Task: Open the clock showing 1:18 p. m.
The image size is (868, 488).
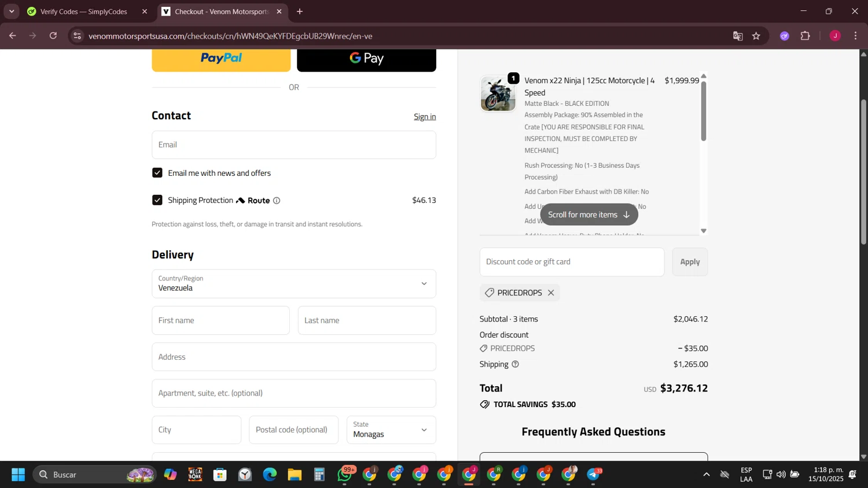Action: pyautogui.click(x=826, y=475)
